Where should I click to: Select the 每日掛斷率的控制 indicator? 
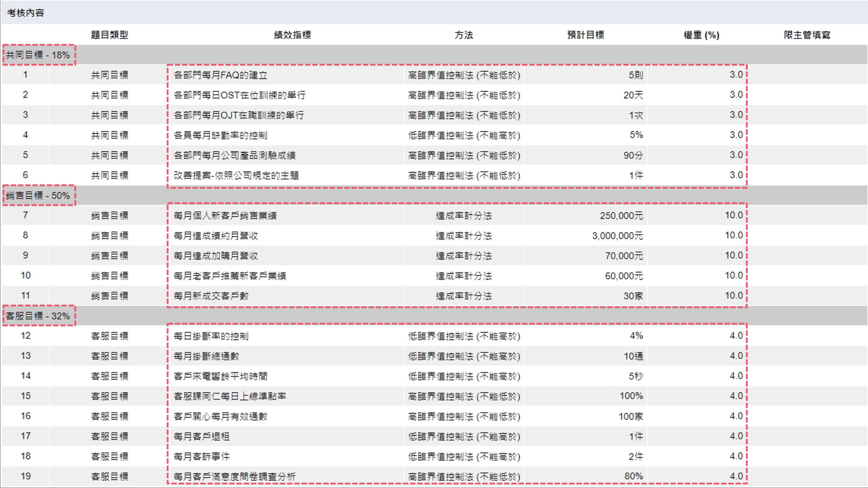pyautogui.click(x=211, y=336)
